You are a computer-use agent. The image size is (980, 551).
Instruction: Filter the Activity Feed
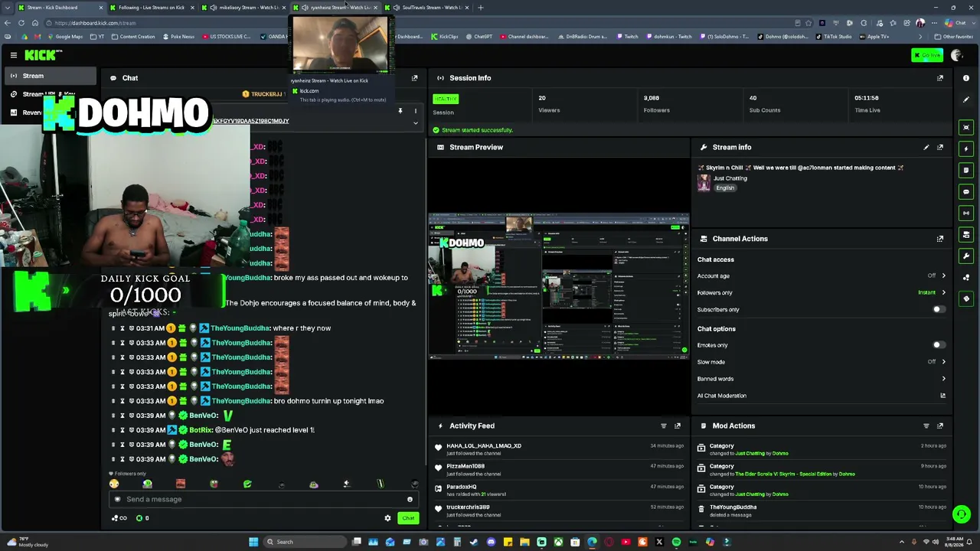click(664, 425)
